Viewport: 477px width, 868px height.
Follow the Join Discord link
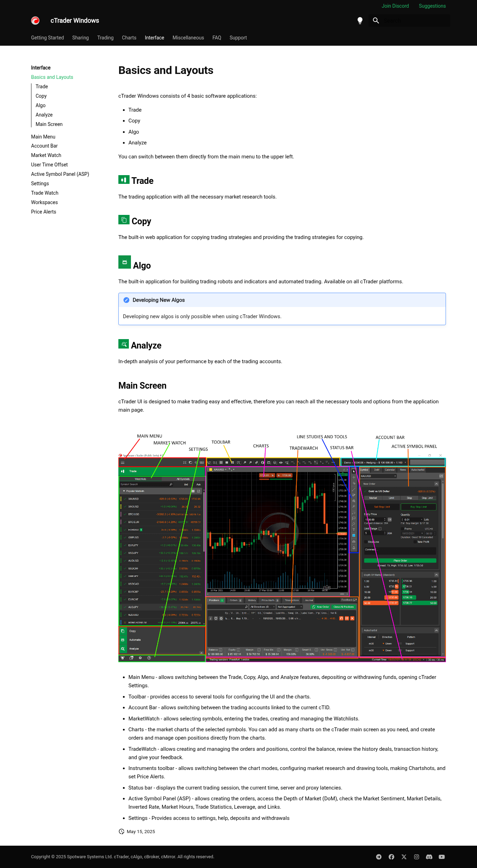395,6
